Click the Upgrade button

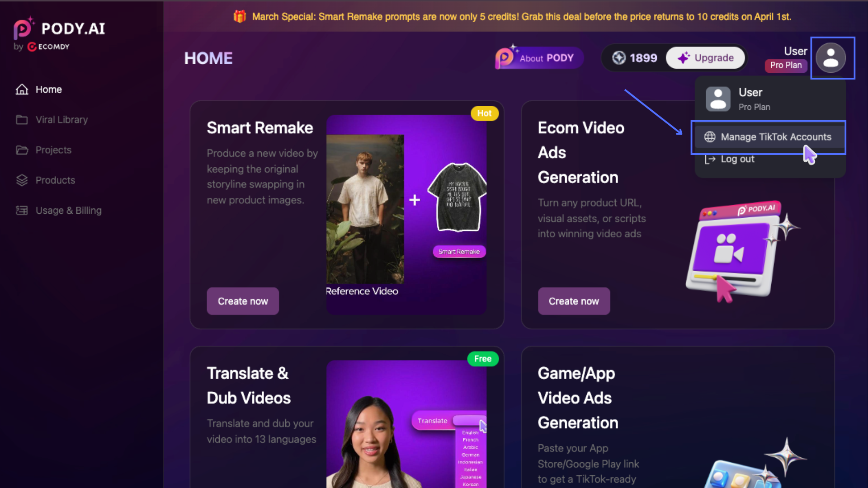tap(705, 58)
